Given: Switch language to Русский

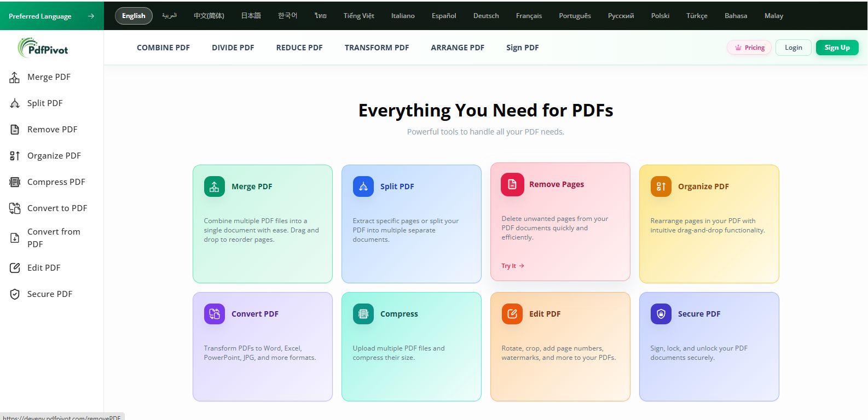Looking at the screenshot, I should click(x=621, y=16).
